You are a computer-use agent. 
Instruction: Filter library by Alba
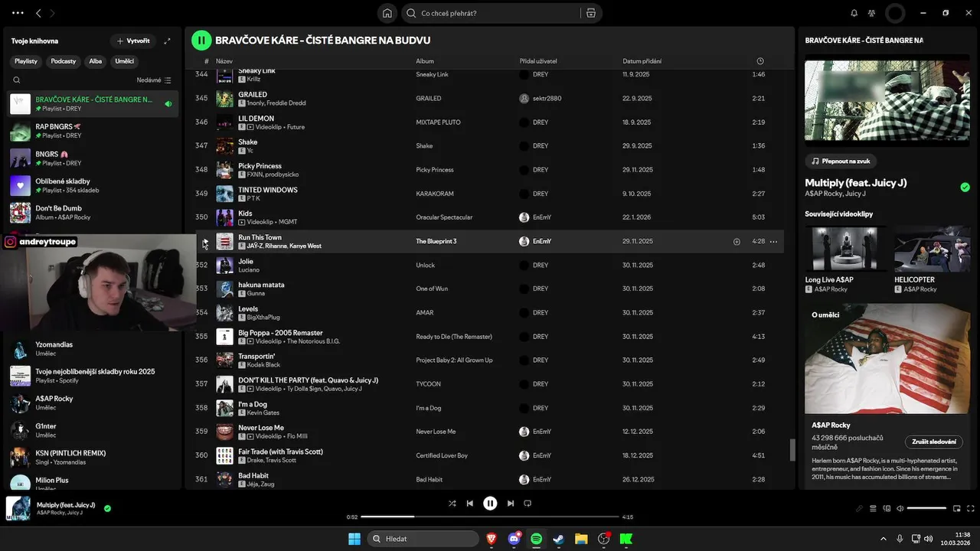[95, 61]
